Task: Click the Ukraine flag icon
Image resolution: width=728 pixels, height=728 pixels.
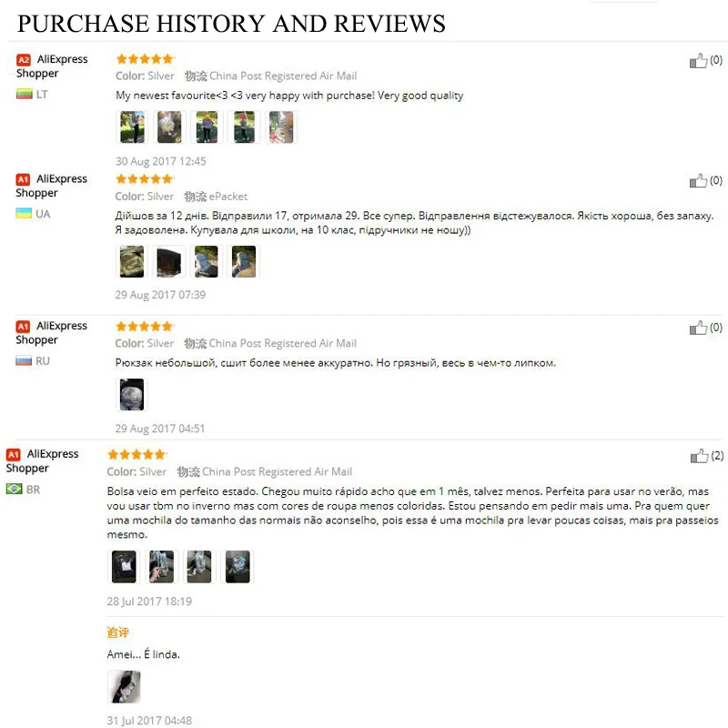Action: click(24, 214)
